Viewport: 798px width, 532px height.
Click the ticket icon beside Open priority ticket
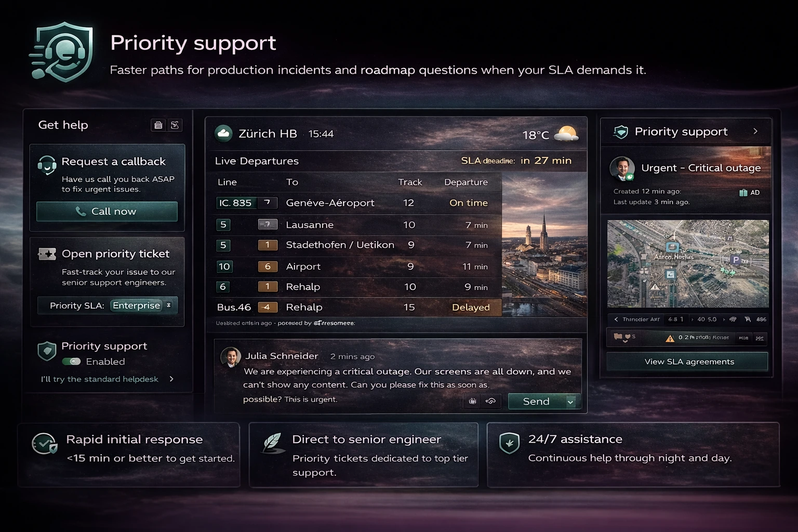[x=47, y=254]
